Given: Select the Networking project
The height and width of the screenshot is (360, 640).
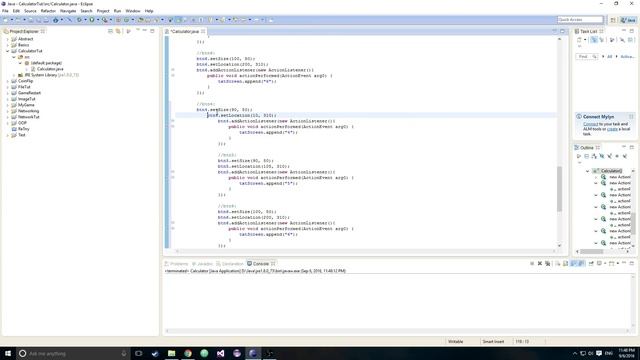Looking at the screenshot, I should coord(28,111).
